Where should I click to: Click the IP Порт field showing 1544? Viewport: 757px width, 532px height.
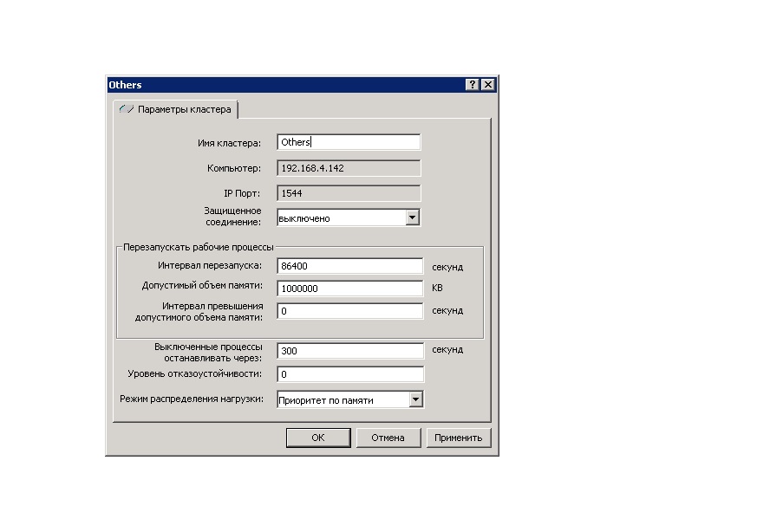click(x=349, y=194)
